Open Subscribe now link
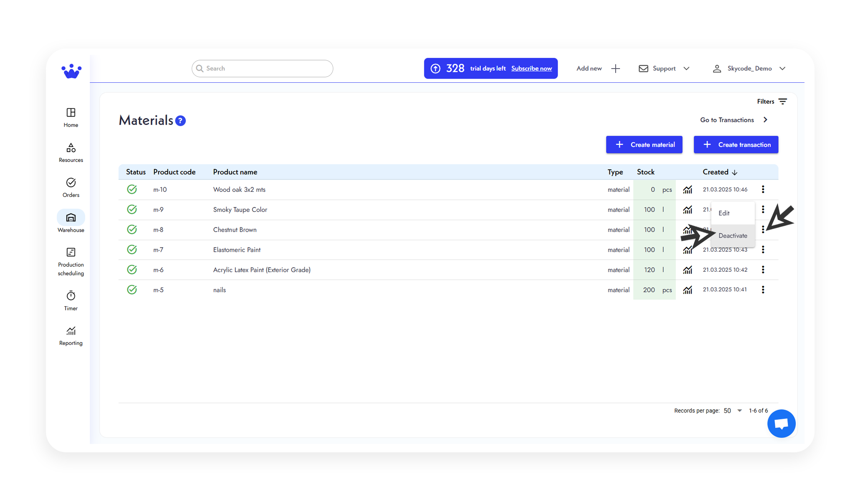 pyautogui.click(x=531, y=69)
